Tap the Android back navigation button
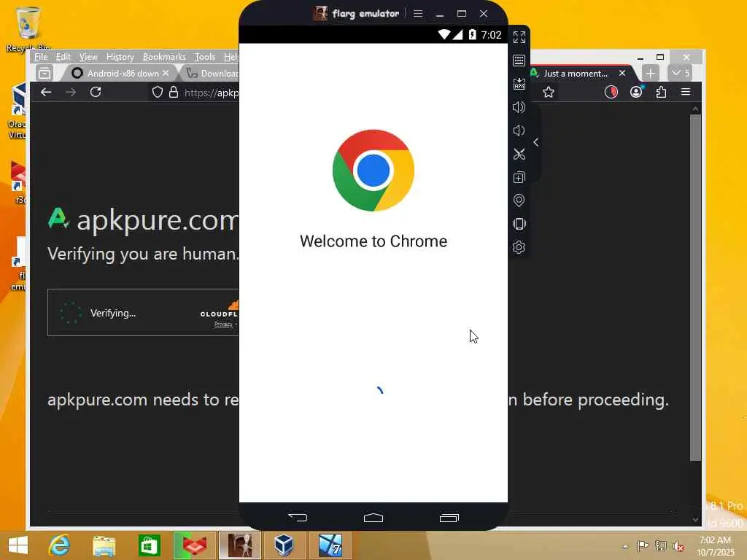The height and width of the screenshot is (560, 747). 298,517
